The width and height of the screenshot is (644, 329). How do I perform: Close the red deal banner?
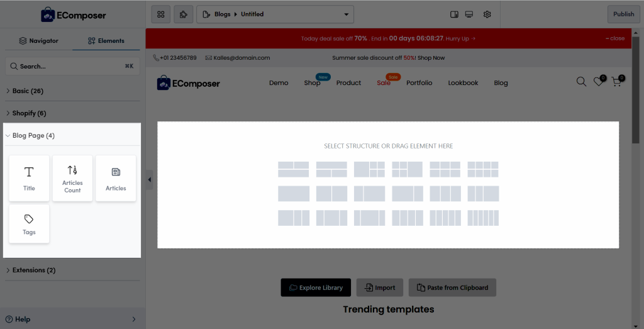tap(615, 38)
